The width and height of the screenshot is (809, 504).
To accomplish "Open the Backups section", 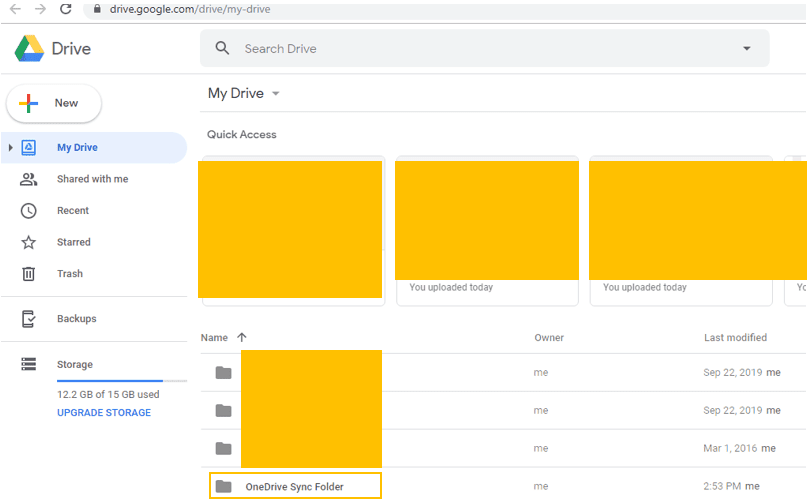I will 76,319.
